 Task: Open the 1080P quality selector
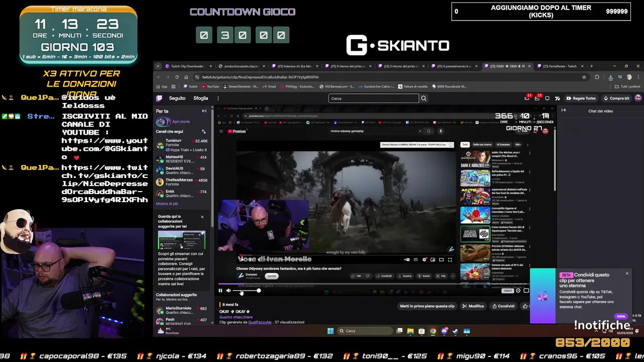(507, 291)
